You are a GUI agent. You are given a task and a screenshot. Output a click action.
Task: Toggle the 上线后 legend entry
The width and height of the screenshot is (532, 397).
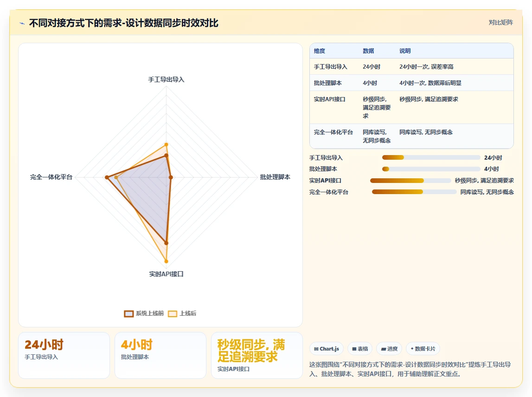coord(182,313)
